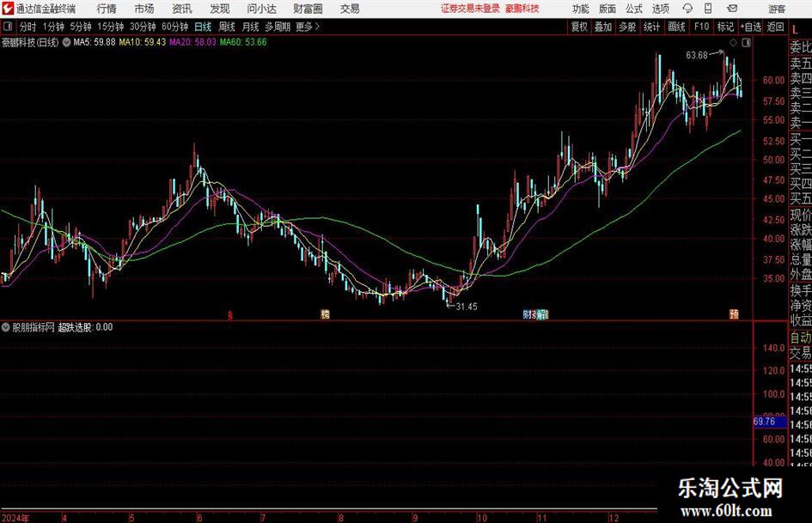Image resolution: width=812 pixels, height=523 pixels.
Task: Open the 行情 menu
Action: [107, 9]
